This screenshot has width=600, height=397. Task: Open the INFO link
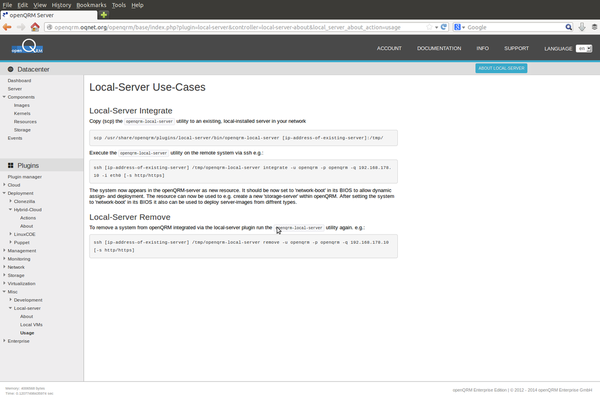(483, 48)
